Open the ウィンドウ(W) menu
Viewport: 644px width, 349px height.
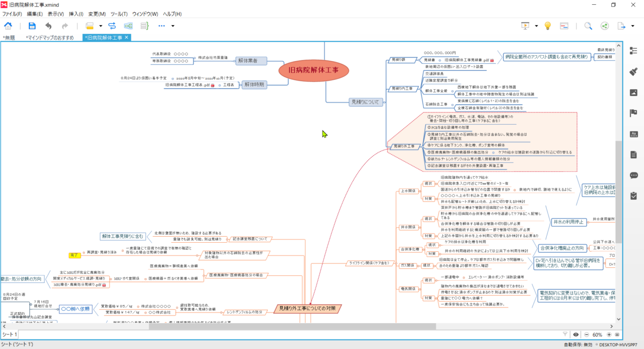pyautogui.click(x=145, y=13)
